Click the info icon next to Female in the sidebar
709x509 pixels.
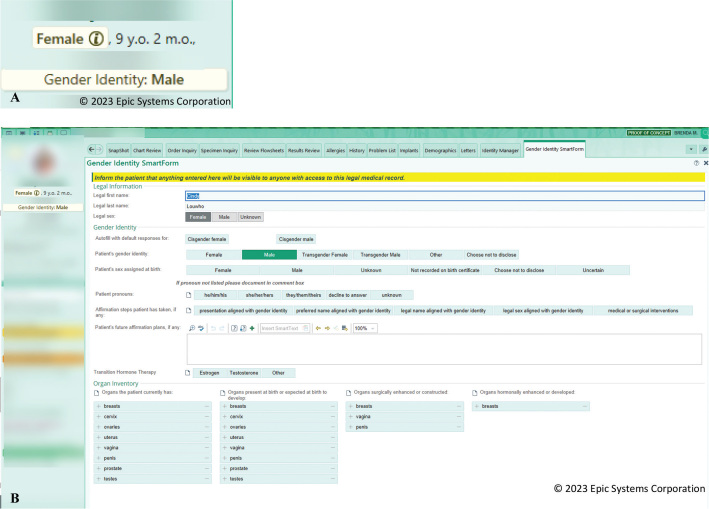(x=37, y=193)
